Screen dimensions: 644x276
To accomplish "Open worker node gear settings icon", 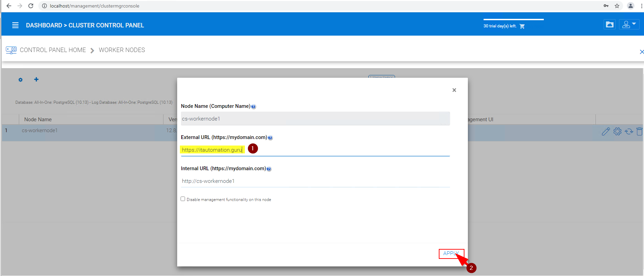I will point(617,131).
